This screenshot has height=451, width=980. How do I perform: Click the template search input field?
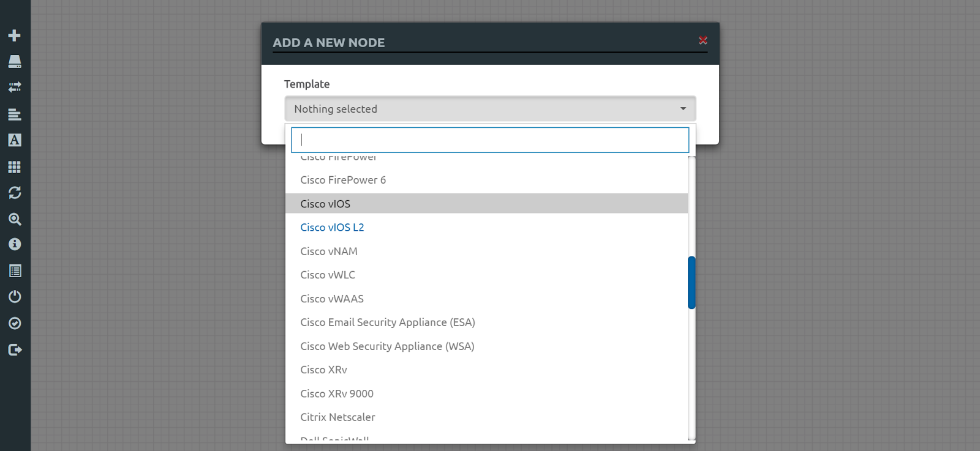tap(490, 140)
